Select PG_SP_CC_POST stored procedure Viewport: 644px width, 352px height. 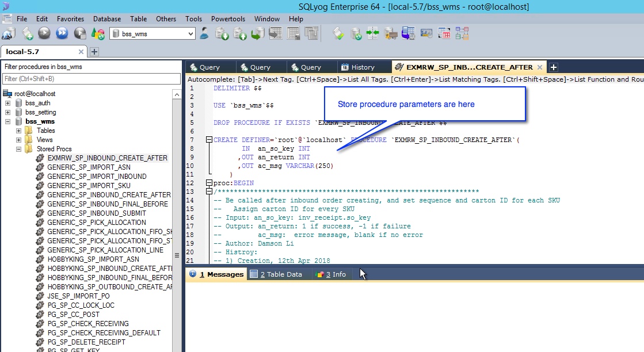[73, 315]
